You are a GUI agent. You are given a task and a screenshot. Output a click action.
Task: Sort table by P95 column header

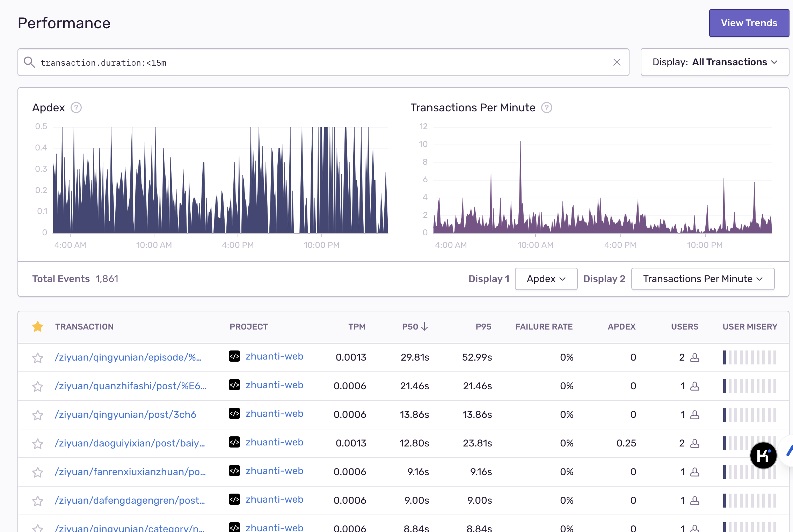pyautogui.click(x=483, y=327)
